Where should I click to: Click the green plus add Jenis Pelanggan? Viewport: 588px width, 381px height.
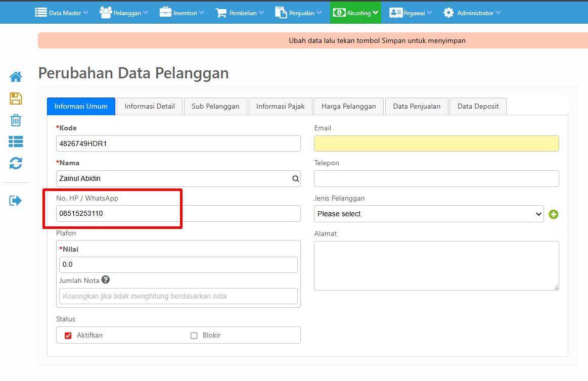(554, 214)
